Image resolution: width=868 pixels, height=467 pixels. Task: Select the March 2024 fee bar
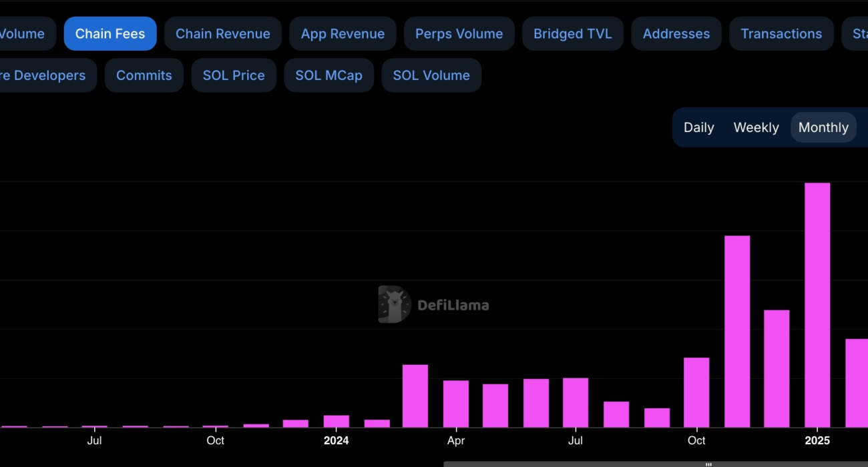click(415, 396)
